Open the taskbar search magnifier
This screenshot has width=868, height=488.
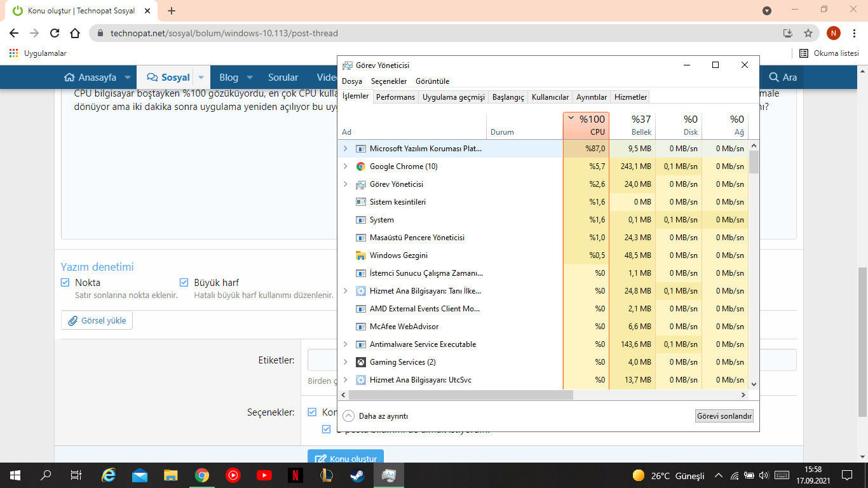tap(46, 475)
